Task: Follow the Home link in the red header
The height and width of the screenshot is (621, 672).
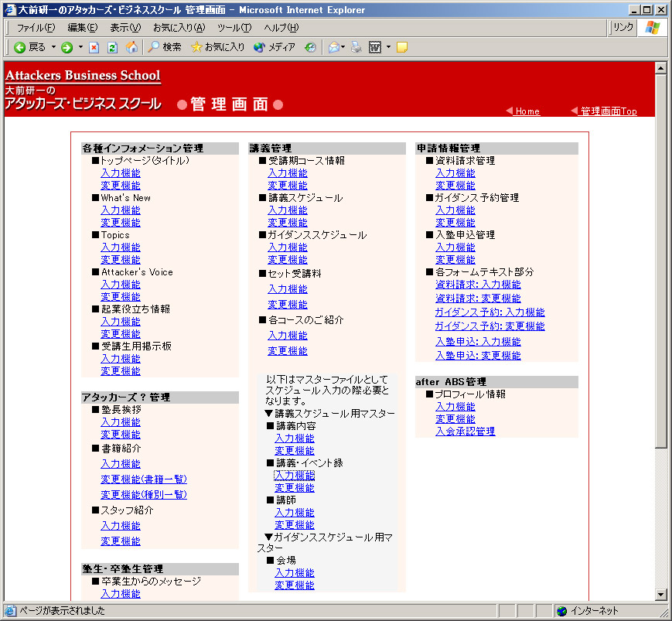Action: pyautogui.click(x=527, y=111)
